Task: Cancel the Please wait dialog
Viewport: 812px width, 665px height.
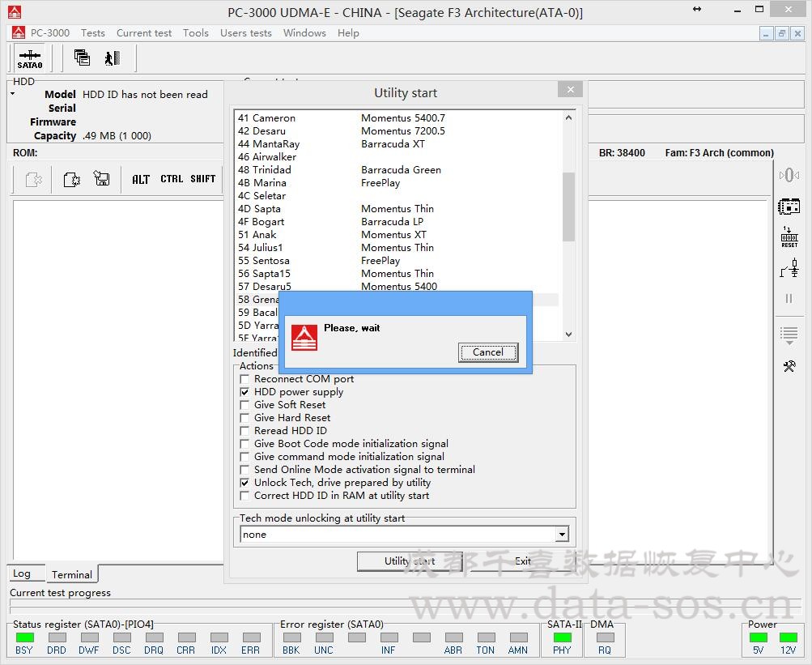Action: [487, 352]
